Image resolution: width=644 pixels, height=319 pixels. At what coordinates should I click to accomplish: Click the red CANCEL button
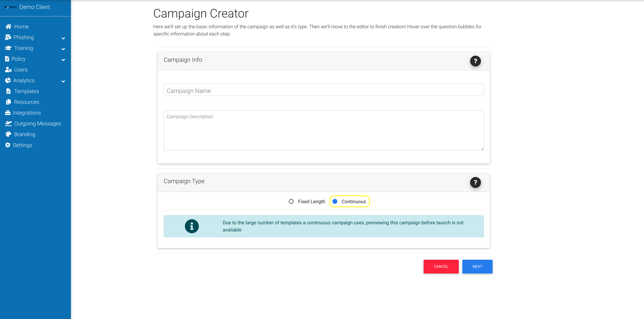pos(441,266)
